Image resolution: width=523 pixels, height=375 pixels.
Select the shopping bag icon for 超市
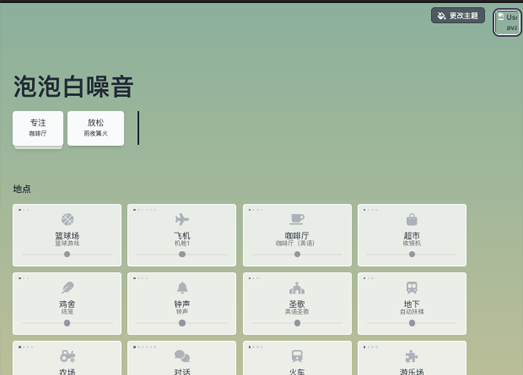(x=412, y=219)
